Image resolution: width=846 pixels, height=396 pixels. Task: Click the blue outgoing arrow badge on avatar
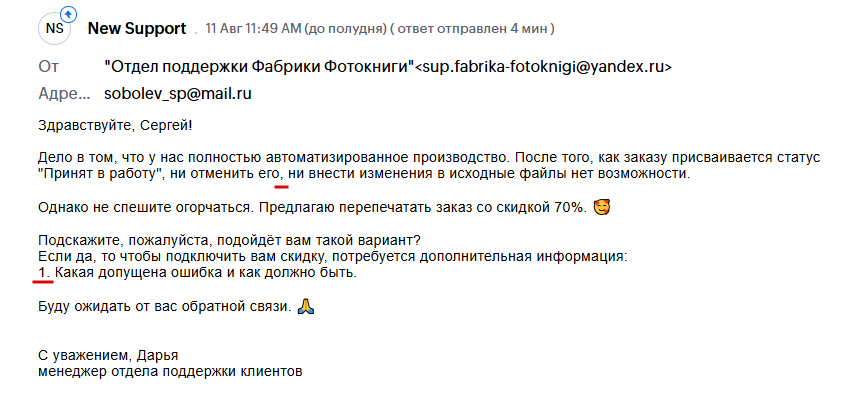coord(69,13)
